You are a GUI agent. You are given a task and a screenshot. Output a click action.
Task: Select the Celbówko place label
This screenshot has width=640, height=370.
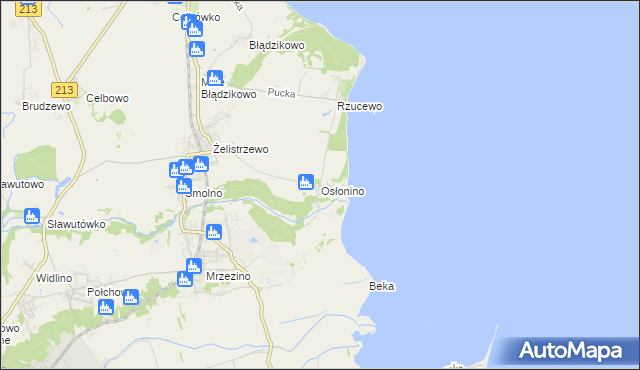click(196, 17)
